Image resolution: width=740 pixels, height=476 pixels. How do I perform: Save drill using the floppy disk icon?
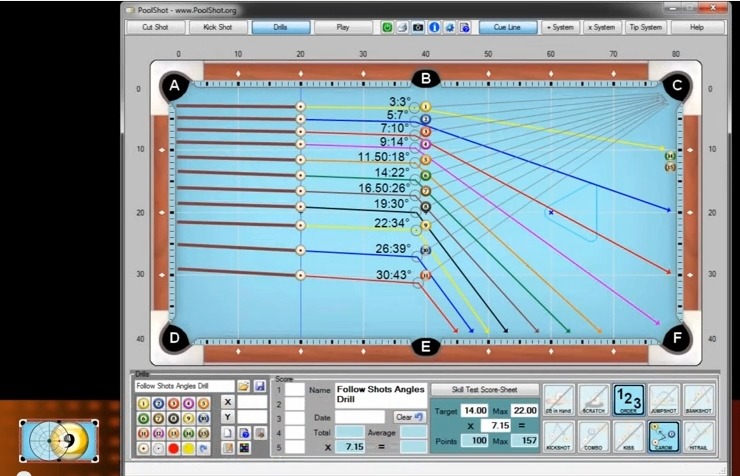coord(260,386)
